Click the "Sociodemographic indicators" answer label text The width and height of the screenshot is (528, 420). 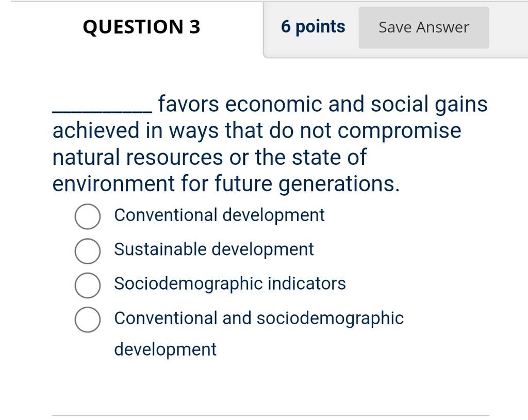230,284
